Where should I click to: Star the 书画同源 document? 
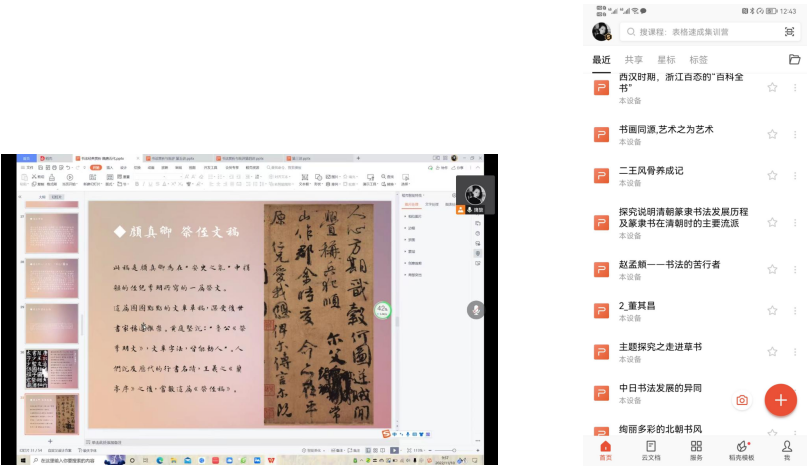(772, 134)
